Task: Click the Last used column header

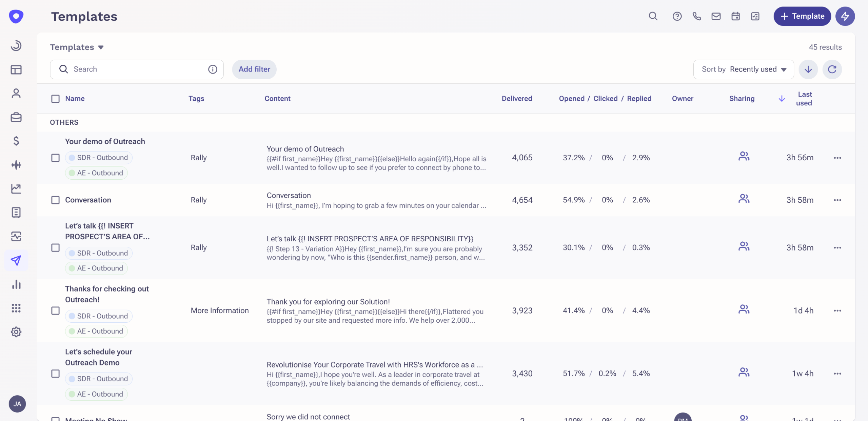Action: [804, 99]
